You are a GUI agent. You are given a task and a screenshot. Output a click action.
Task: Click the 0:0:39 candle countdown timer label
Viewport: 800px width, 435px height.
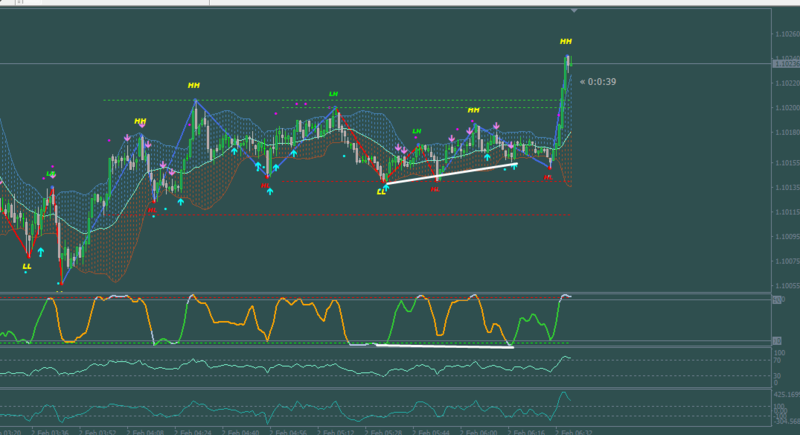tap(598, 82)
